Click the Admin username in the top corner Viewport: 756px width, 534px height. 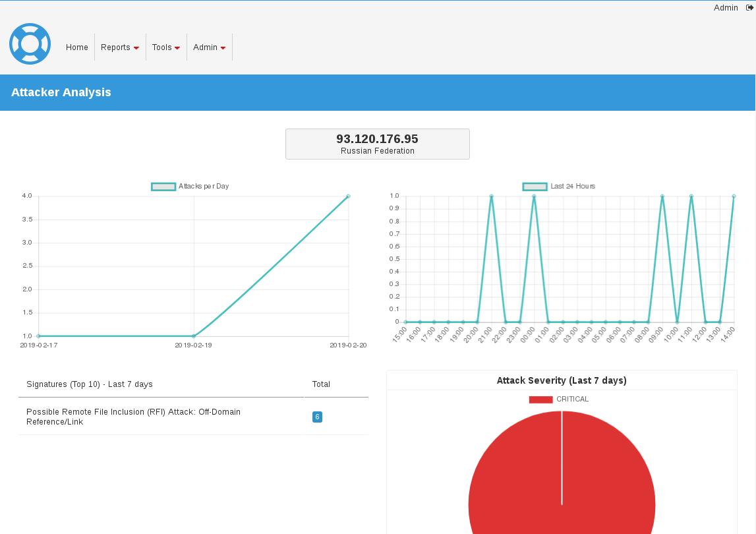(x=726, y=8)
